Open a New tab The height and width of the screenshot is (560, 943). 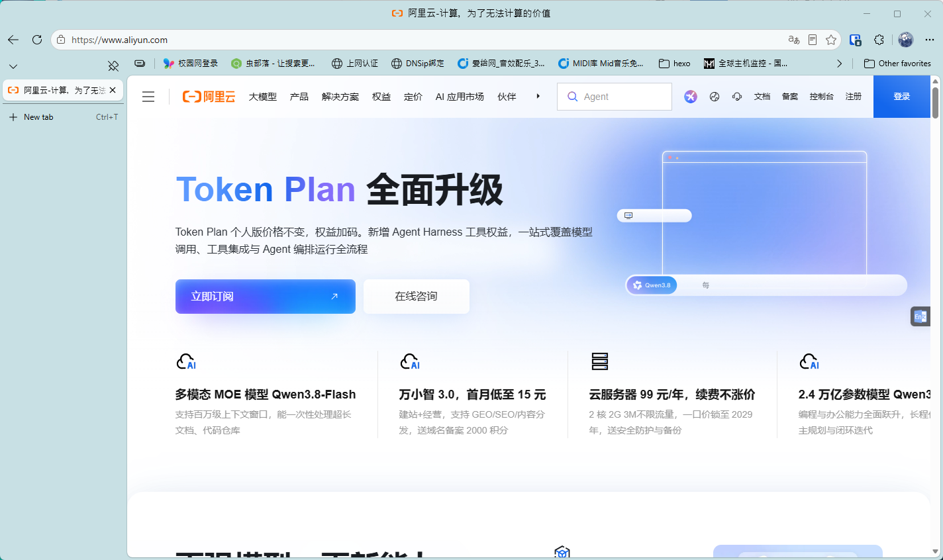(63, 117)
